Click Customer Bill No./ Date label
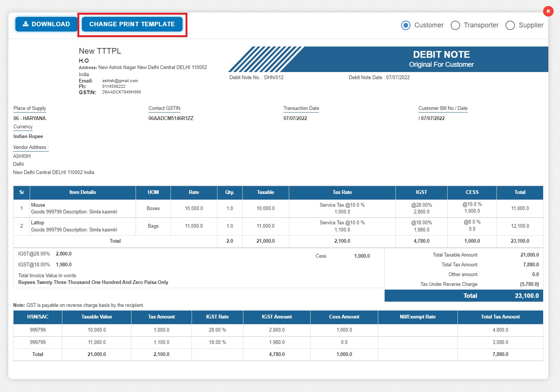560x392 pixels. tap(443, 108)
